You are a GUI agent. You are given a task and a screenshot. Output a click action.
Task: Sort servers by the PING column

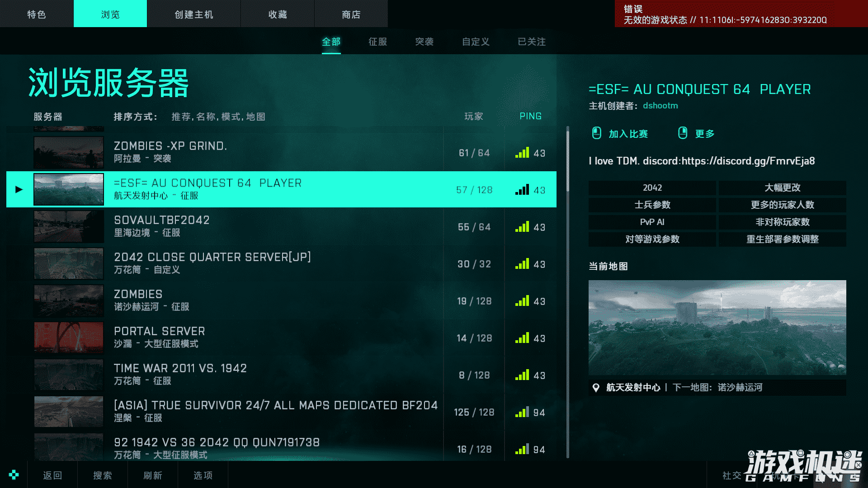(531, 116)
